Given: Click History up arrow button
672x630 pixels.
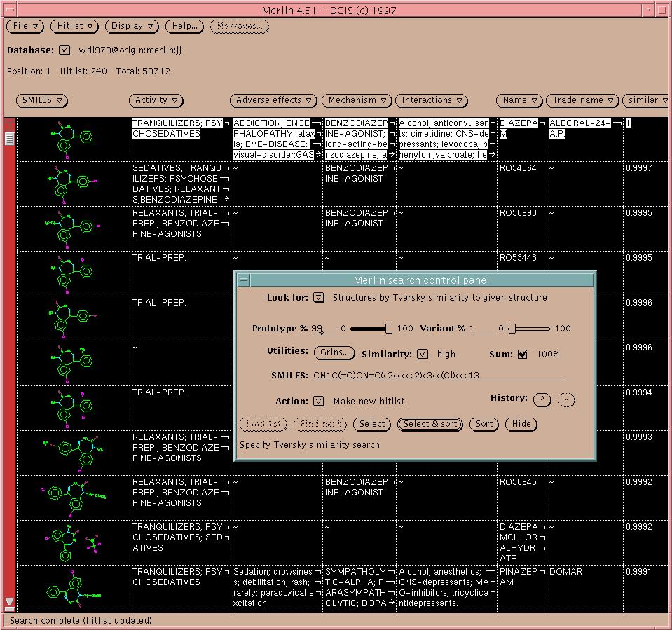Looking at the screenshot, I should click(x=542, y=399).
